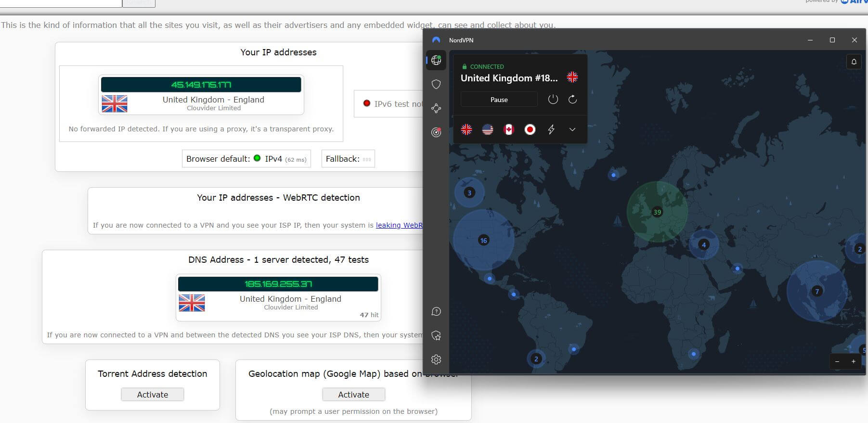Click the Browser default IPv4 box

[246, 159]
